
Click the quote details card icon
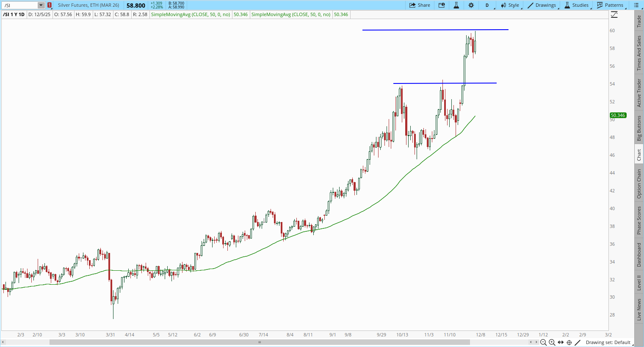[442, 5]
